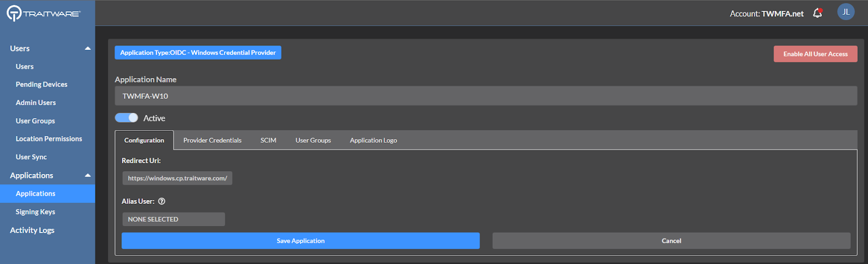The width and height of the screenshot is (868, 264).
Task: Open the Alias User NONE SELECTED dropdown
Action: 174,219
